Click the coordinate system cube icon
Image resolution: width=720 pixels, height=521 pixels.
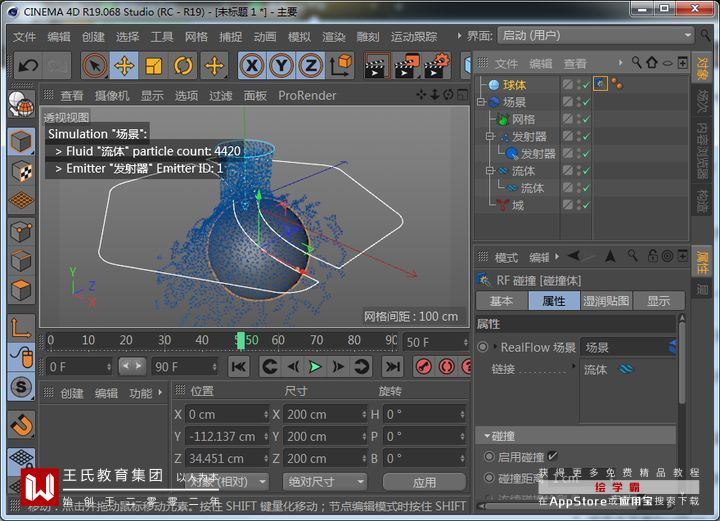340,66
